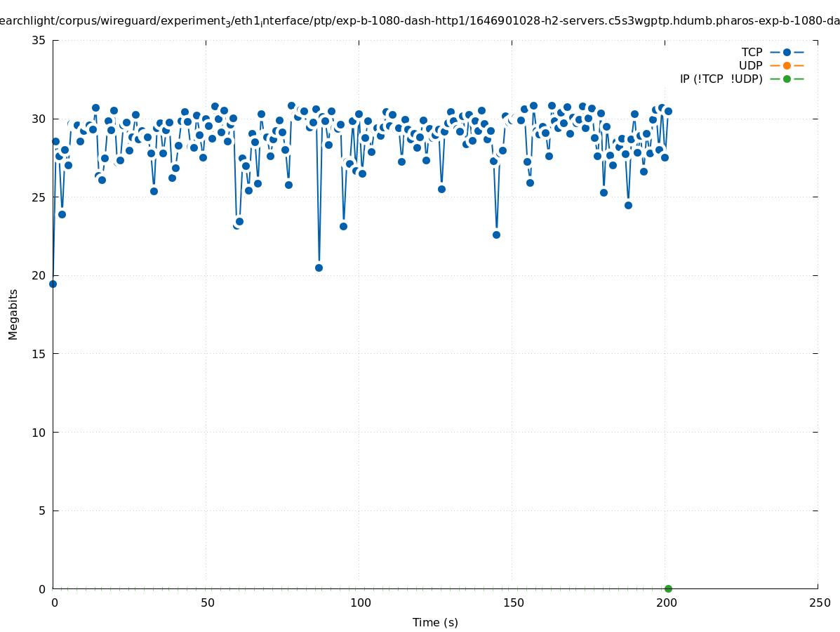
Task: Click the 35 tick label on y-axis
Action: [39, 40]
